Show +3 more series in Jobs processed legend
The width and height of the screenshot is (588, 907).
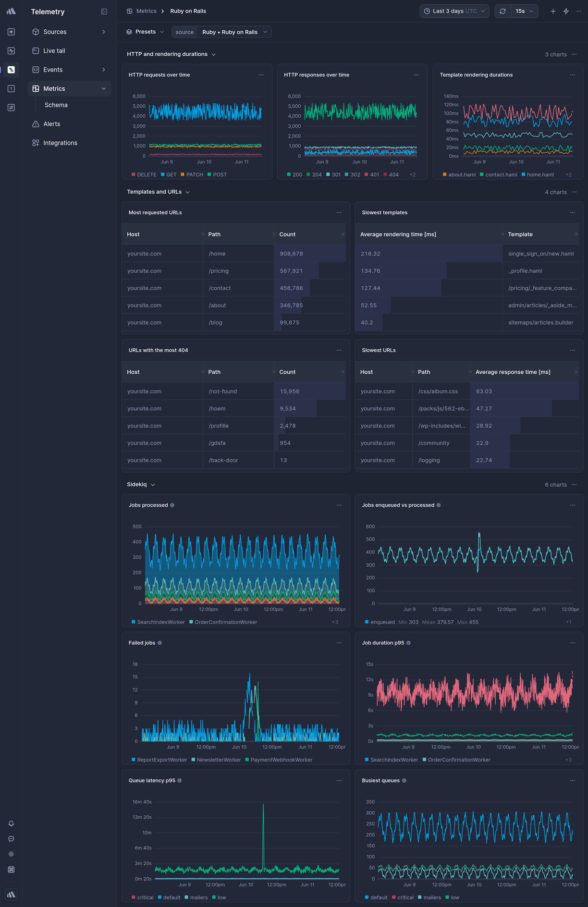pyautogui.click(x=335, y=622)
